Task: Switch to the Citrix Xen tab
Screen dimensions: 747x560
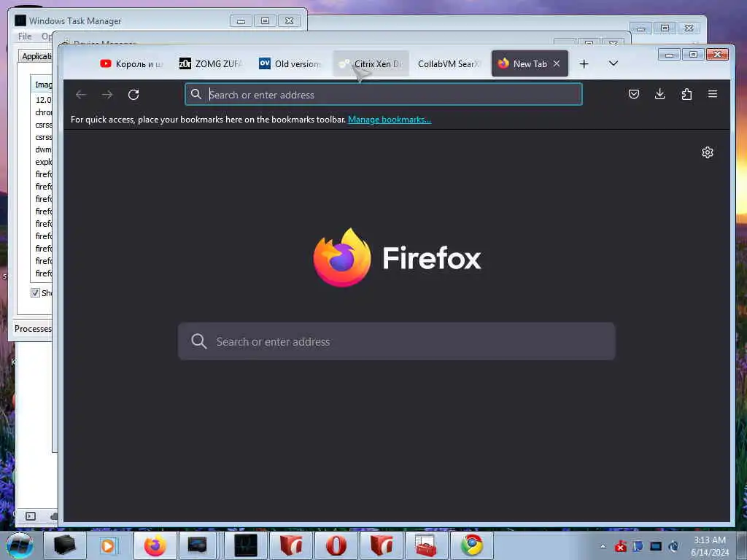Action: [371, 64]
